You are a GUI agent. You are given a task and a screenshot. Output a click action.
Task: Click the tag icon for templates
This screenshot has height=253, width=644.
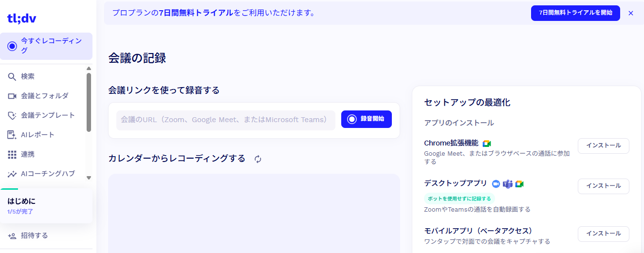(12, 116)
